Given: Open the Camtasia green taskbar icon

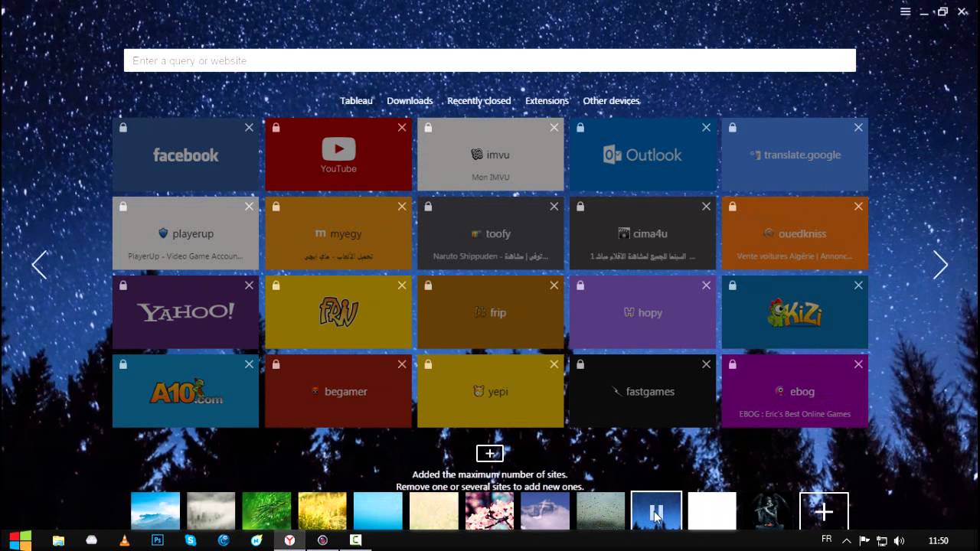Looking at the screenshot, I should (355, 540).
